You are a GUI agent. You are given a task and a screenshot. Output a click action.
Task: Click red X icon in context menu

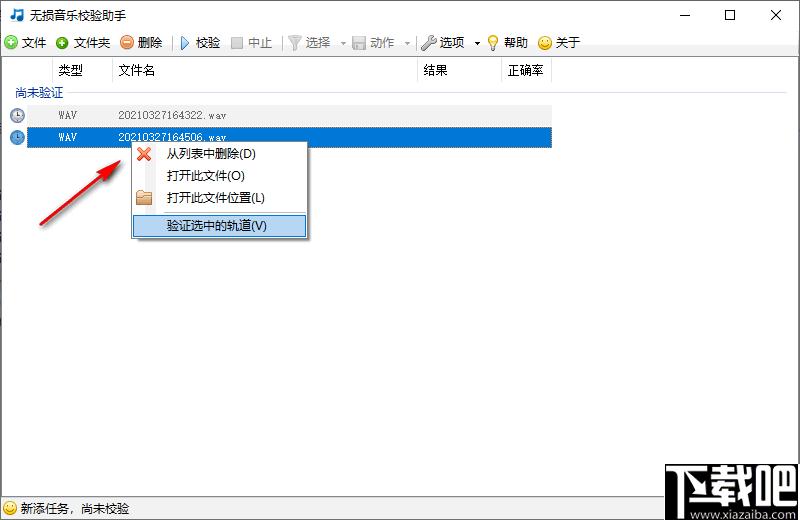(144, 154)
